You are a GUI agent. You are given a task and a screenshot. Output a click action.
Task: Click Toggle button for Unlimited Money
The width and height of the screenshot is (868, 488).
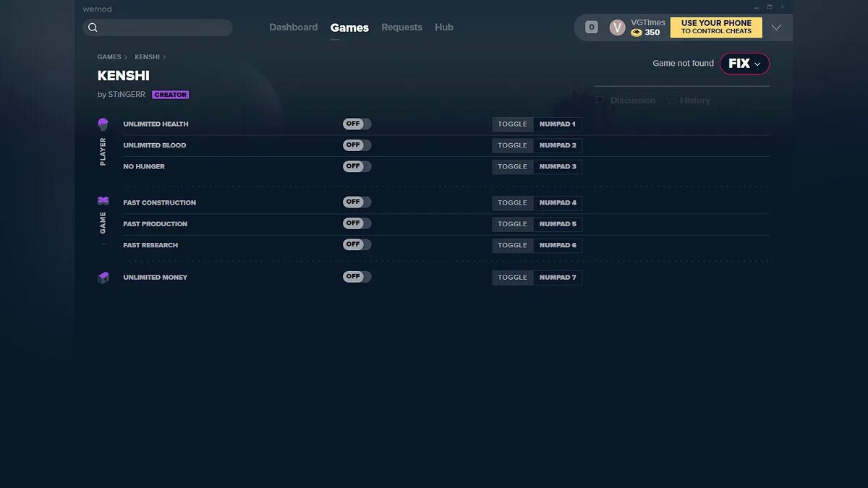tap(513, 278)
